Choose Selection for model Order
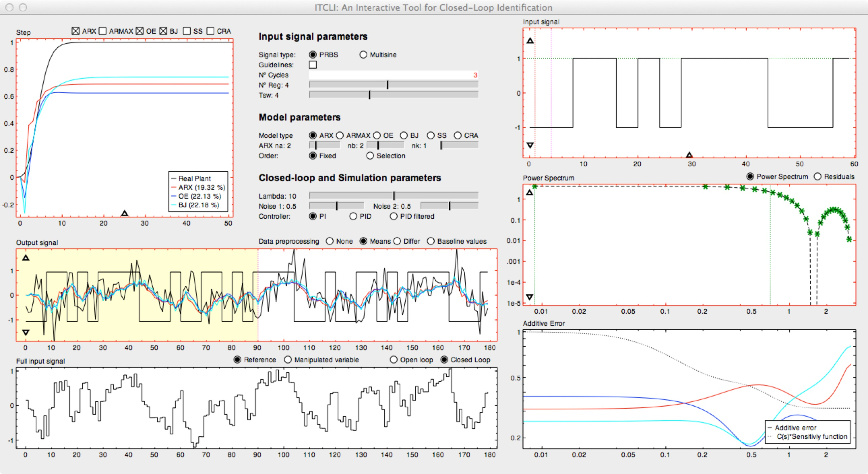868x474 pixels. [x=370, y=156]
